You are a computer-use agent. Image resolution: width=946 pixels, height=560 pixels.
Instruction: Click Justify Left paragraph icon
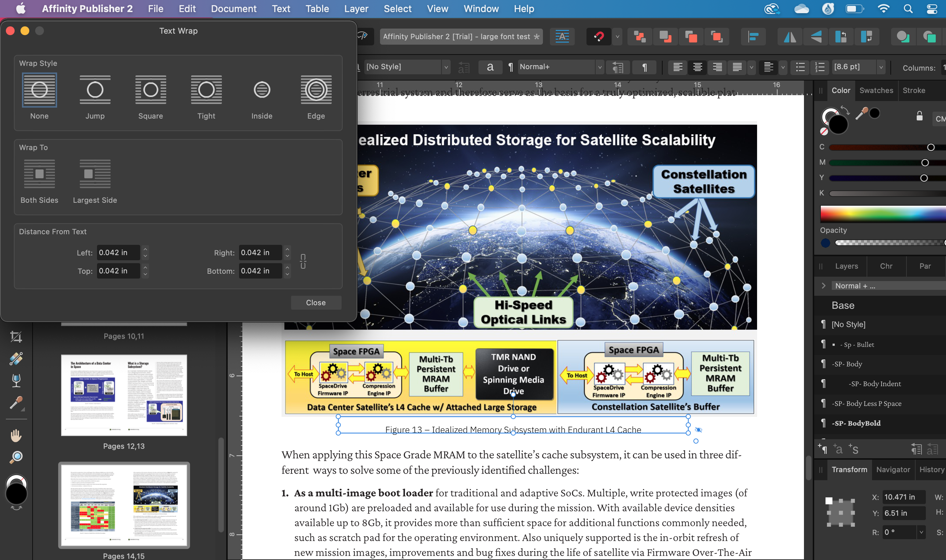coord(737,67)
